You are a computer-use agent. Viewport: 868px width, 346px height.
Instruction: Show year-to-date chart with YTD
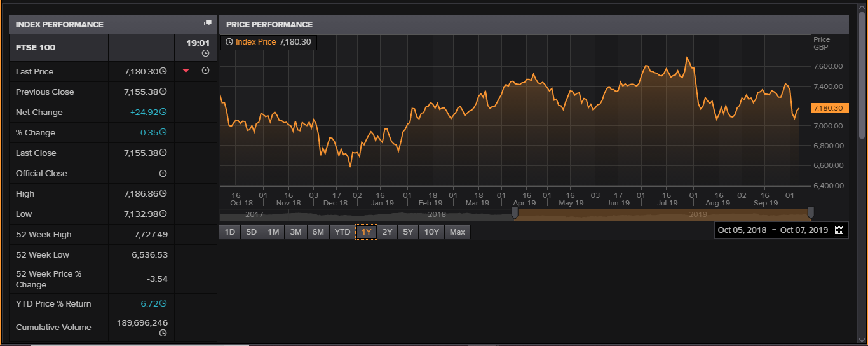(342, 232)
